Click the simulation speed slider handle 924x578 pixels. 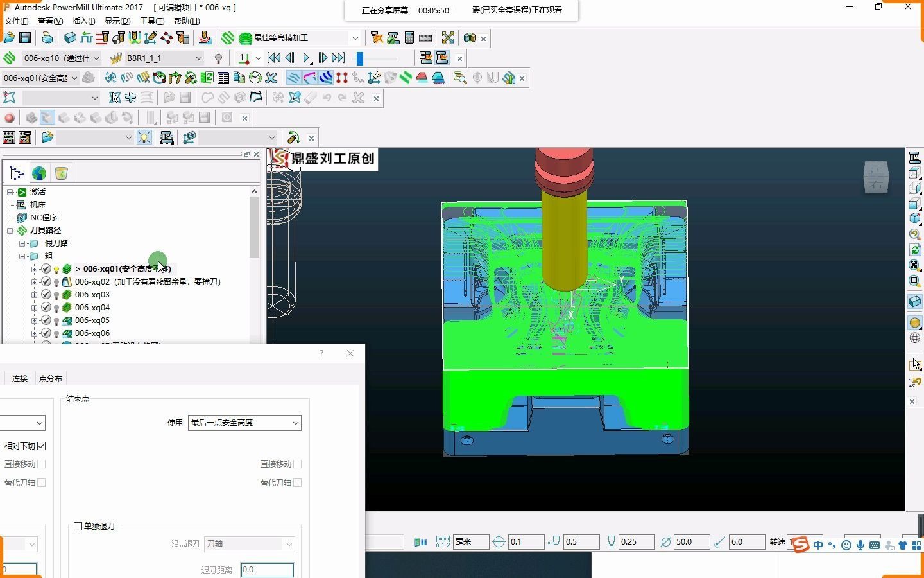pyautogui.click(x=360, y=58)
